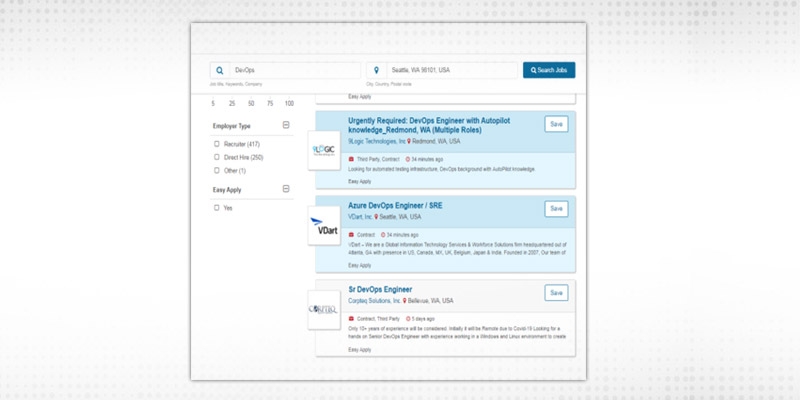
Task: Enable the Direct Hire (250) filter checkbox
Action: [216, 157]
